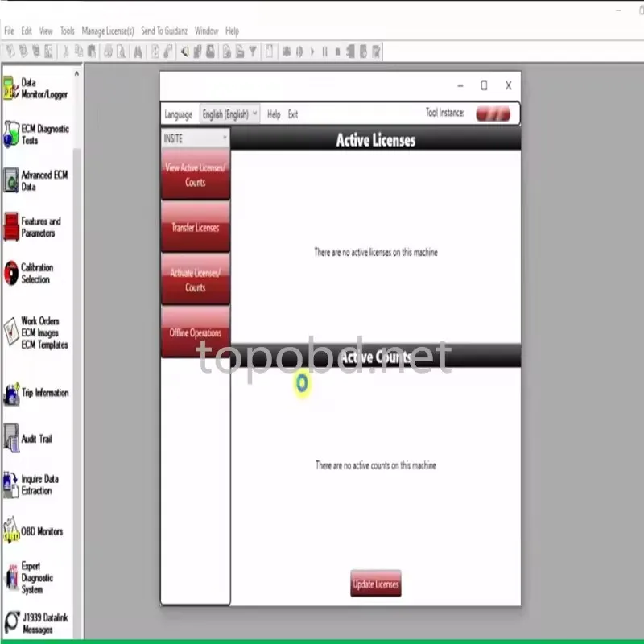The width and height of the screenshot is (644, 644).
Task: Open the Send To Guidanz menu
Action: point(163,31)
